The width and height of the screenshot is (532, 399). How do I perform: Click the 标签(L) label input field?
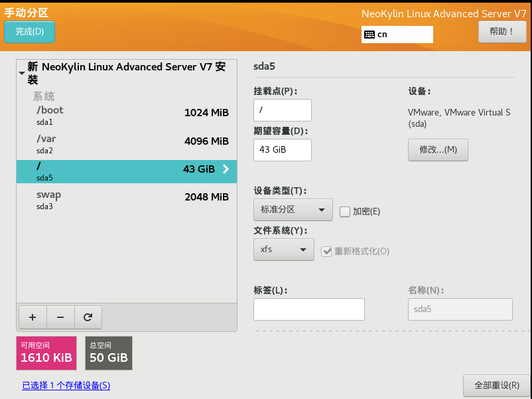point(309,309)
